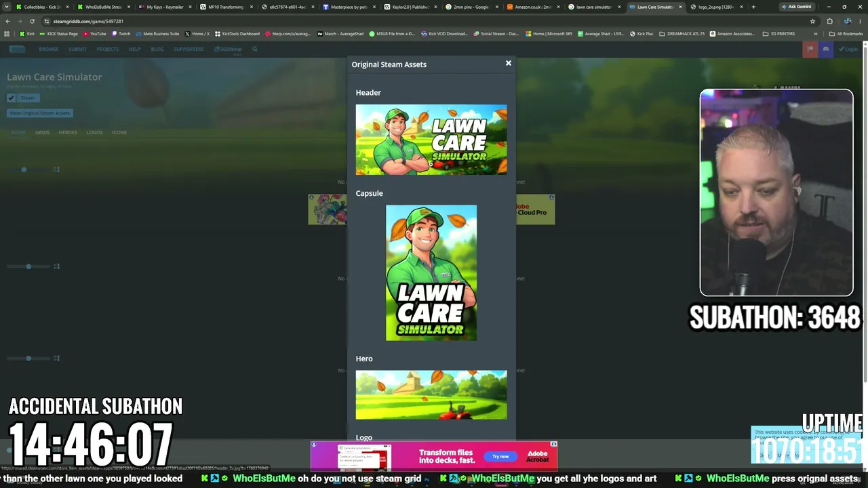Switch to WhoElsButMe Stream browser tab
This screenshot has width=868, height=488.
click(x=104, y=7)
